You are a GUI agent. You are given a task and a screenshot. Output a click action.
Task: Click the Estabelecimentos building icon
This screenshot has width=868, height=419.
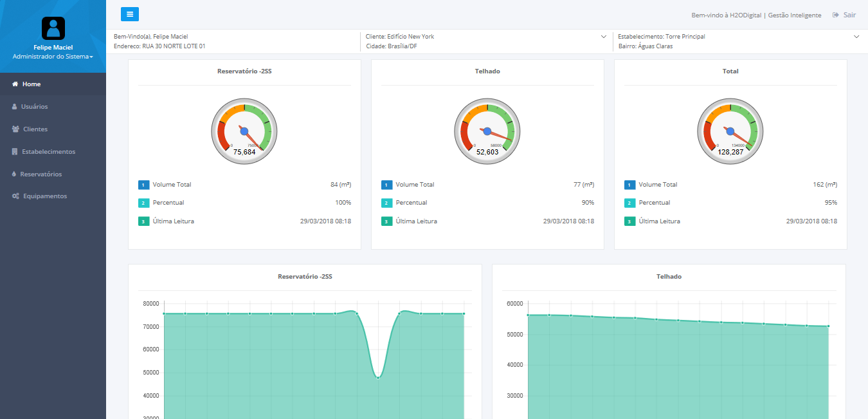click(15, 152)
